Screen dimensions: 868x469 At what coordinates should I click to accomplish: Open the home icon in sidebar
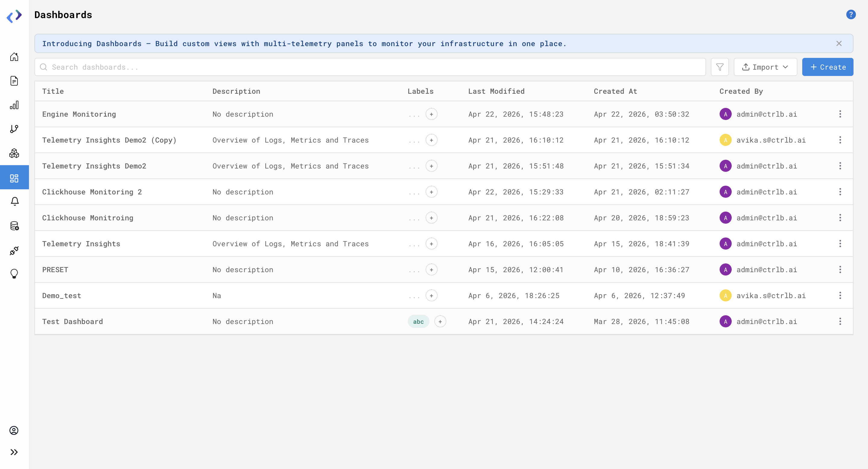pyautogui.click(x=14, y=57)
